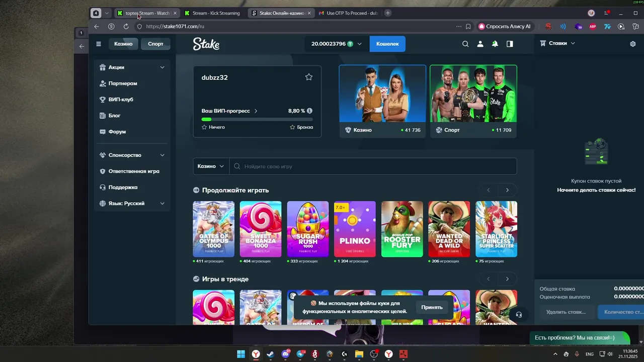Open Поддержка in the sidebar

132,188
